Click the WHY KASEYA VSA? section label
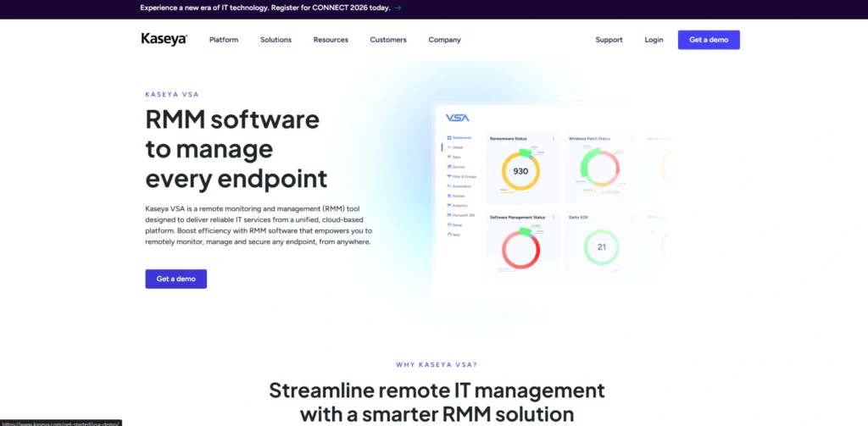Image resolution: width=868 pixels, height=426 pixels. pyautogui.click(x=437, y=364)
